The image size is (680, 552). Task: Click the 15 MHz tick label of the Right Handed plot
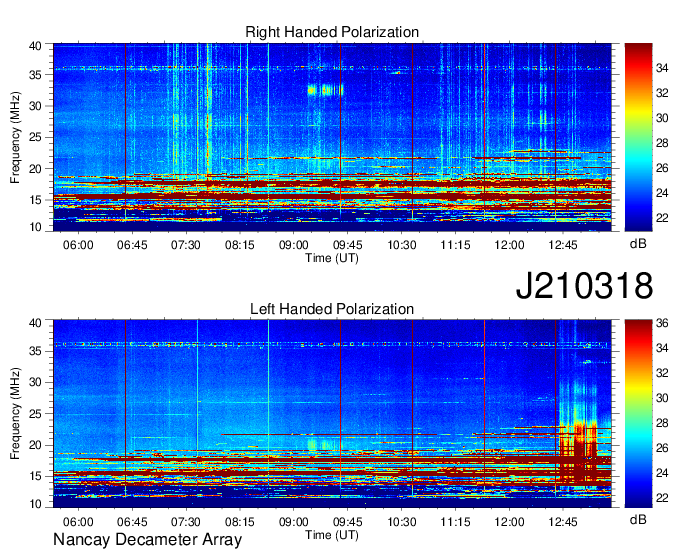coord(35,200)
